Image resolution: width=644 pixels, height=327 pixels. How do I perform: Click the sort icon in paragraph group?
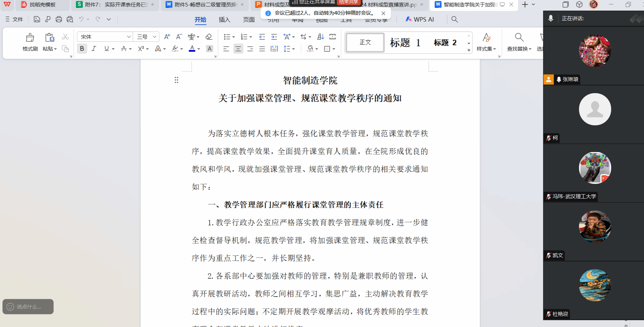pos(321,37)
